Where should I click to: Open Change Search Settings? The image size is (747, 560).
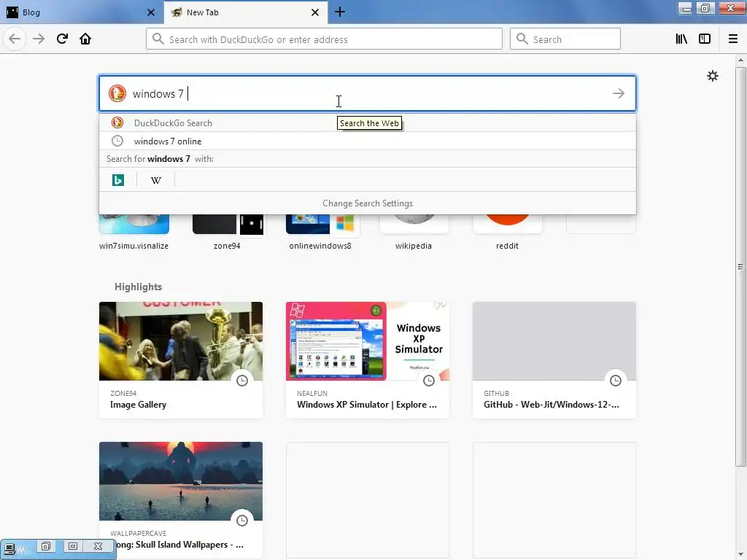tap(368, 203)
